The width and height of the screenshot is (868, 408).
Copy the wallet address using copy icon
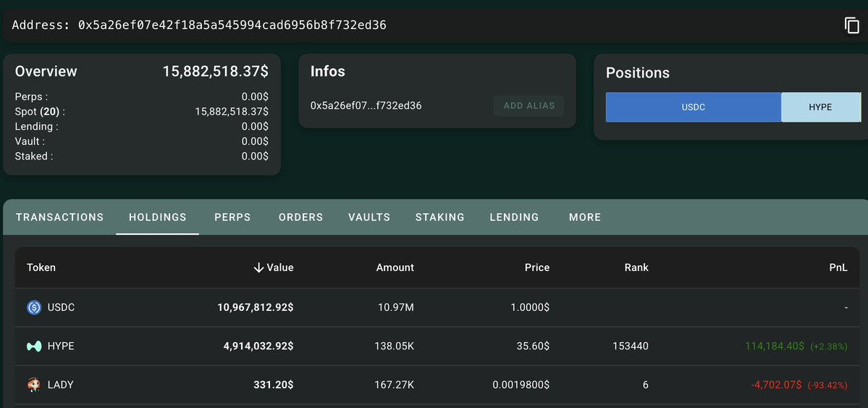click(x=851, y=25)
